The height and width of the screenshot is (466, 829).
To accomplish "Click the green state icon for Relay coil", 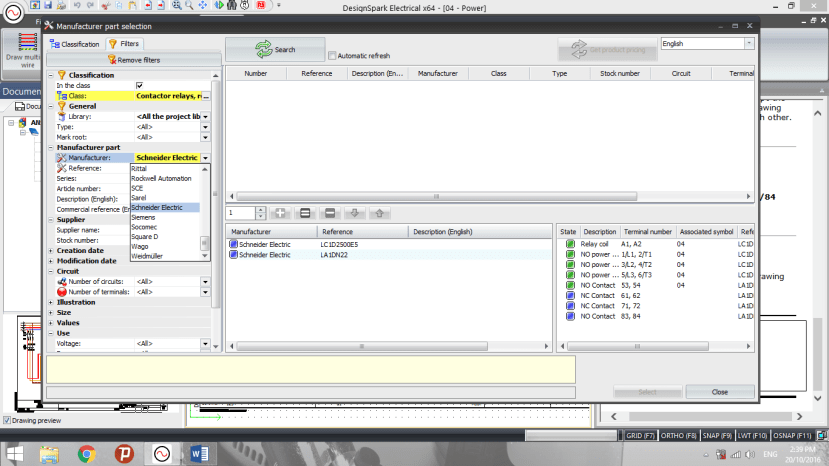I will click(x=570, y=244).
